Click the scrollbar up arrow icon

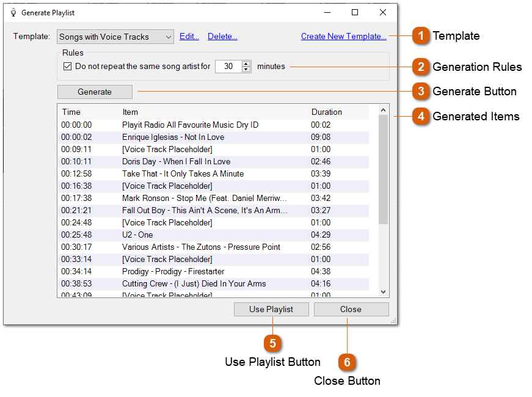[x=384, y=109]
